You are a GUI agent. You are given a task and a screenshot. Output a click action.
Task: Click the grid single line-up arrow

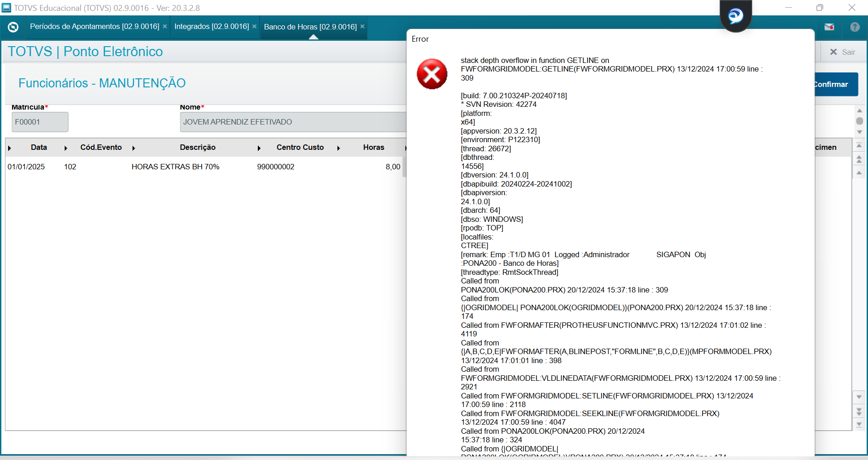[x=859, y=172]
